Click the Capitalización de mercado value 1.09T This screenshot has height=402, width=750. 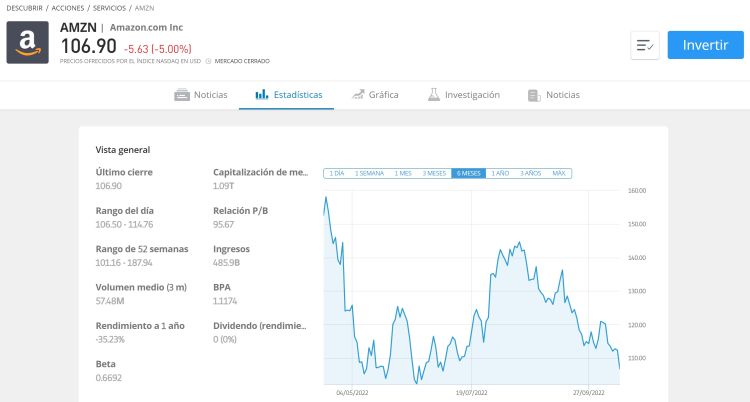tap(223, 186)
